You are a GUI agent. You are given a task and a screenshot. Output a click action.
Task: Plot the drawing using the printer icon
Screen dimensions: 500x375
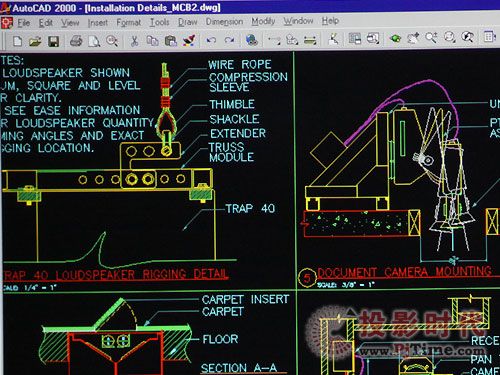point(76,41)
